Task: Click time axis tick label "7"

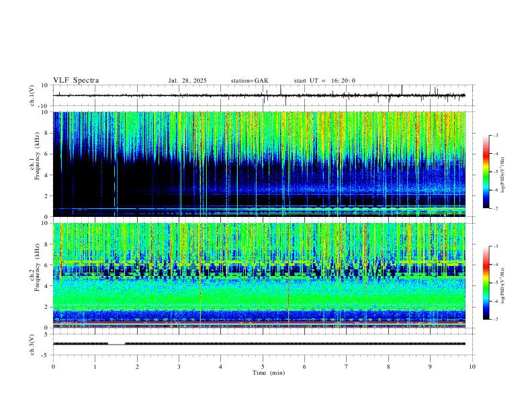Action: [347, 367]
